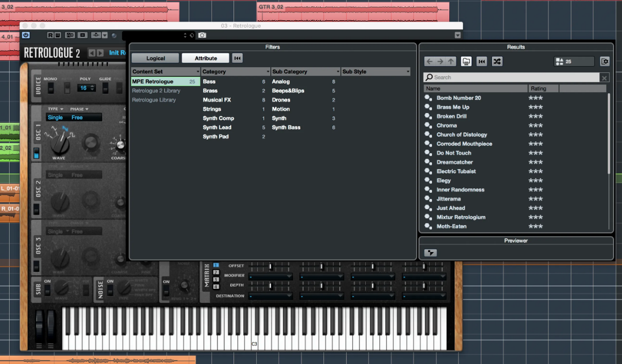This screenshot has width=622, height=364.
Task: Toggle Oscillator 3 on/off switch
Action: (37, 266)
